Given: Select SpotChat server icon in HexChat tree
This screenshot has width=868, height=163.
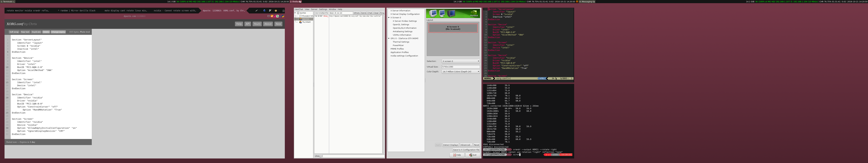Looking at the screenshot, I should [x=298, y=13].
